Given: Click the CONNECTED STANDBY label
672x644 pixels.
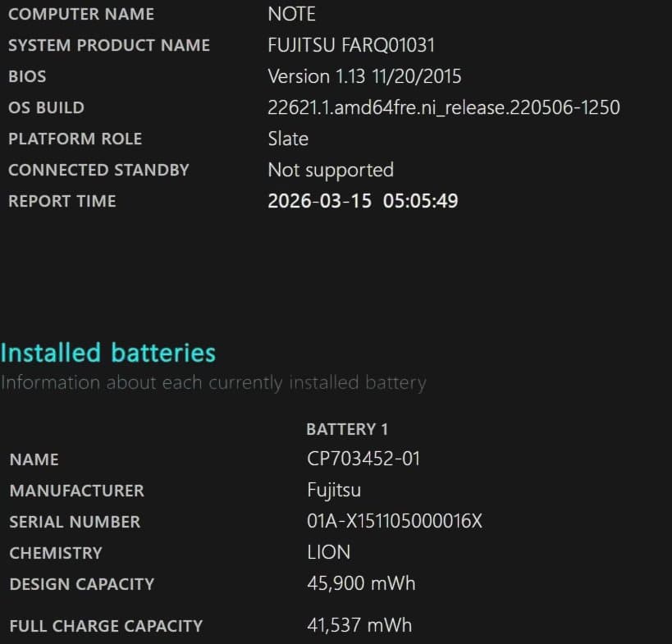Looking at the screenshot, I should coord(98,170).
